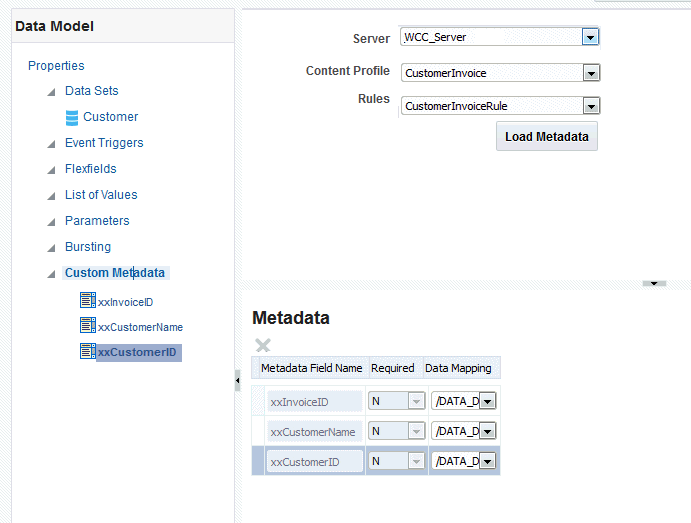Open the Properties link
Viewport: 691px width, 523px height.
click(56, 66)
